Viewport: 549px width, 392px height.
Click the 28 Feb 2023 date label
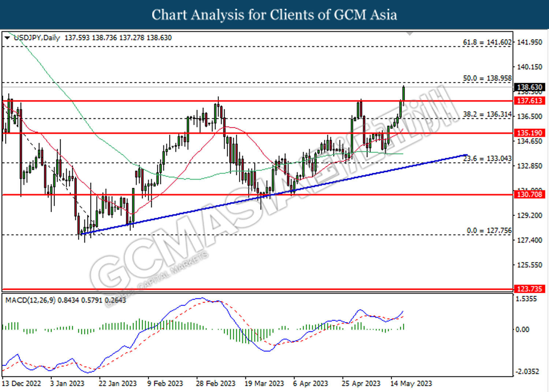pyautogui.click(x=216, y=384)
